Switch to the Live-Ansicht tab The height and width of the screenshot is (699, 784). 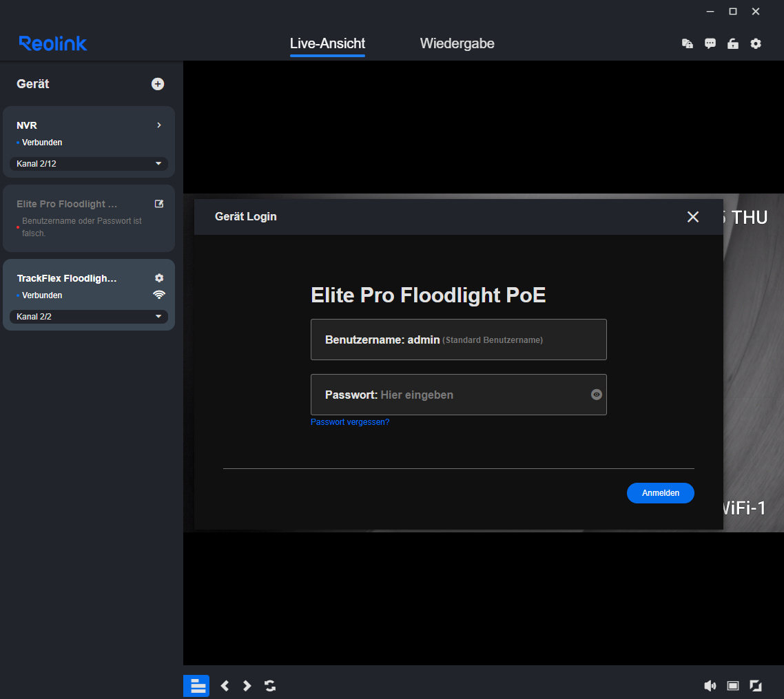pyautogui.click(x=327, y=44)
